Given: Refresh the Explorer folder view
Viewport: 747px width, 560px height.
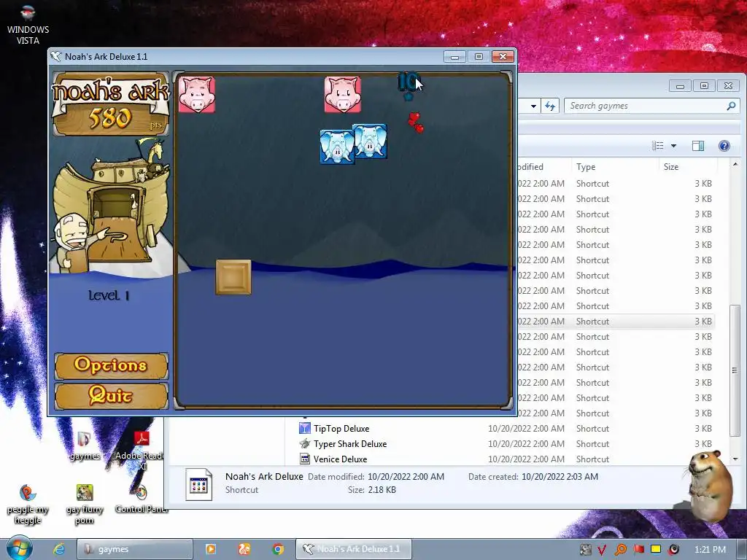Looking at the screenshot, I should tap(550, 106).
